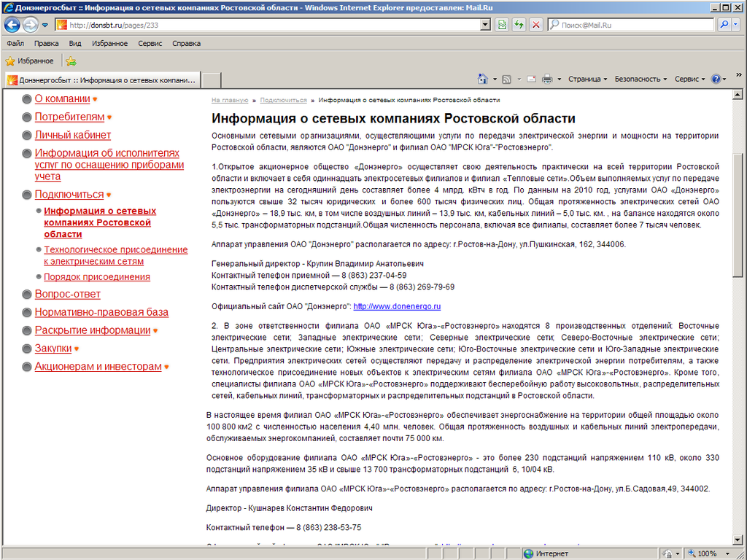Open the О компании sidebar link
Image resolution: width=747 pixels, height=560 pixels.
63,99
